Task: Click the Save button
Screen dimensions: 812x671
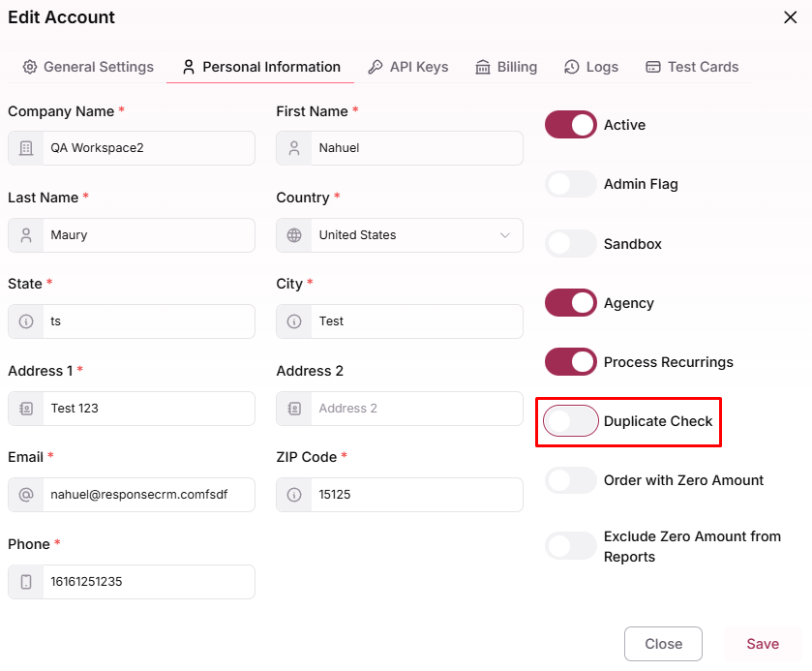Action: (763, 644)
